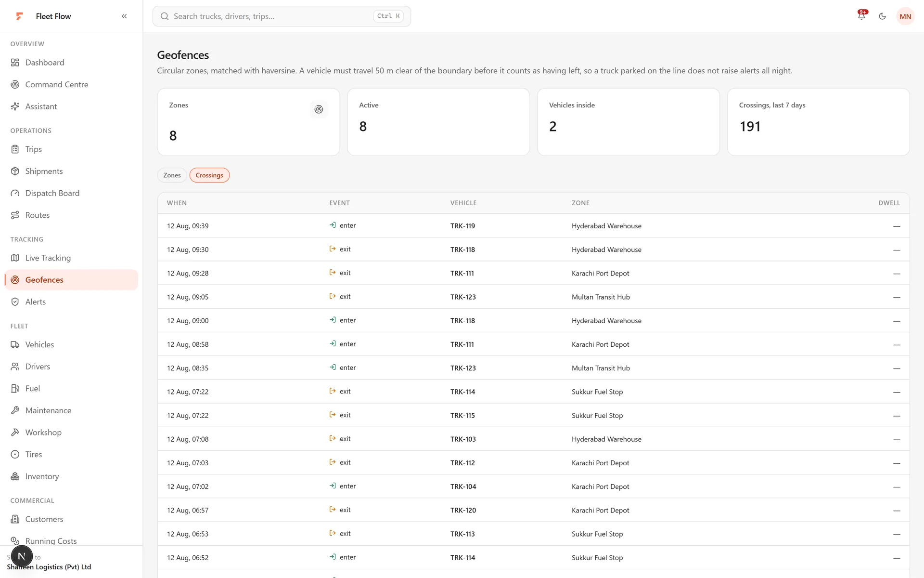Image resolution: width=924 pixels, height=578 pixels.
Task: Select vehicle TRK-119 in first row
Action: [x=462, y=226]
